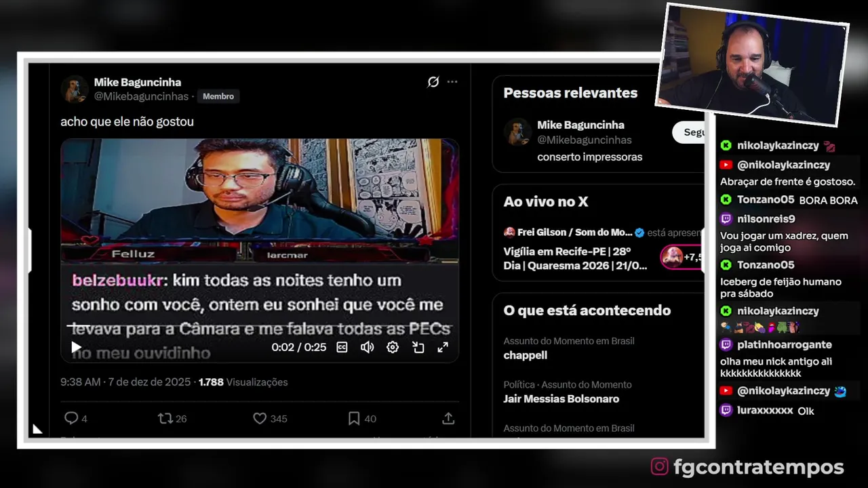Click the 'conserto impressoras' bio text
868x488 pixels.
pyautogui.click(x=590, y=157)
